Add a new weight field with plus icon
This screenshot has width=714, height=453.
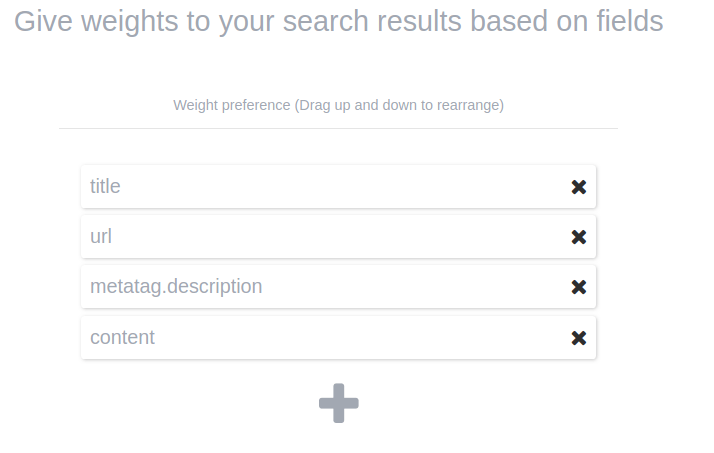pos(338,403)
